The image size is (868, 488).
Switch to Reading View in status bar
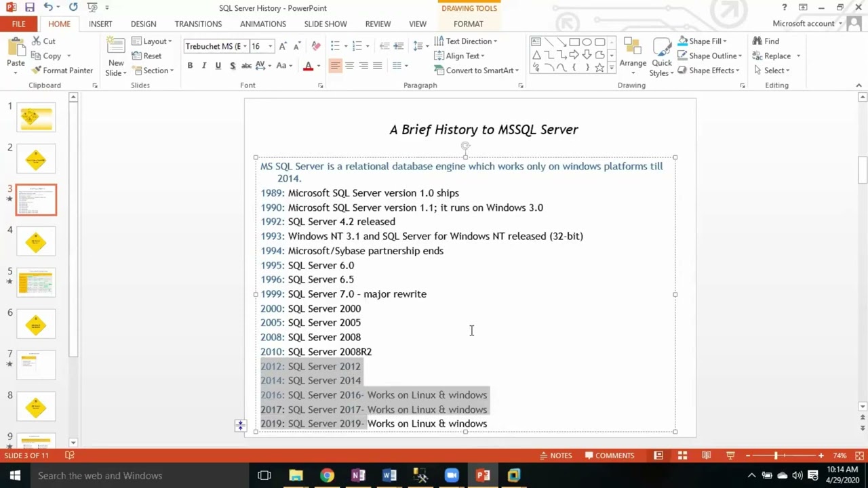[x=706, y=455]
